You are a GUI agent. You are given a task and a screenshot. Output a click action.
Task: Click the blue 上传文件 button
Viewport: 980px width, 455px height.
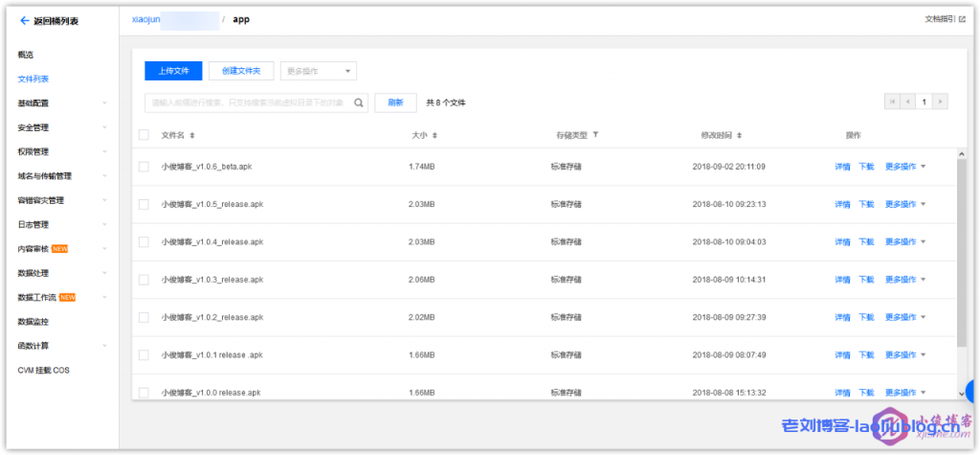pos(173,71)
